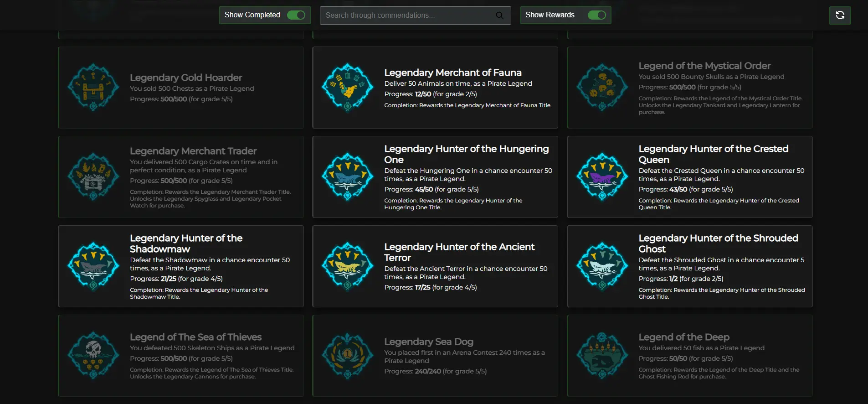This screenshot has height=404, width=868.
Task: Select the Legend of the Mystical Order emblem
Action: 602,88
